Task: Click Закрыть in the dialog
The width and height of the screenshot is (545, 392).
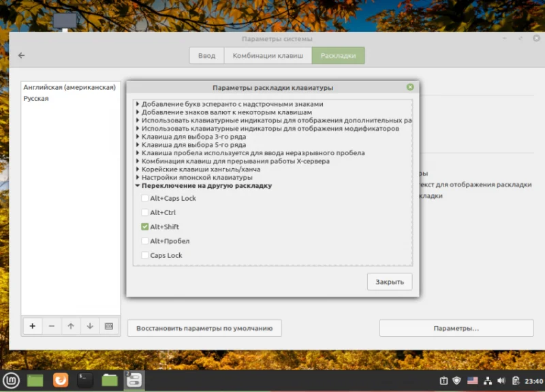Action: [x=390, y=282]
